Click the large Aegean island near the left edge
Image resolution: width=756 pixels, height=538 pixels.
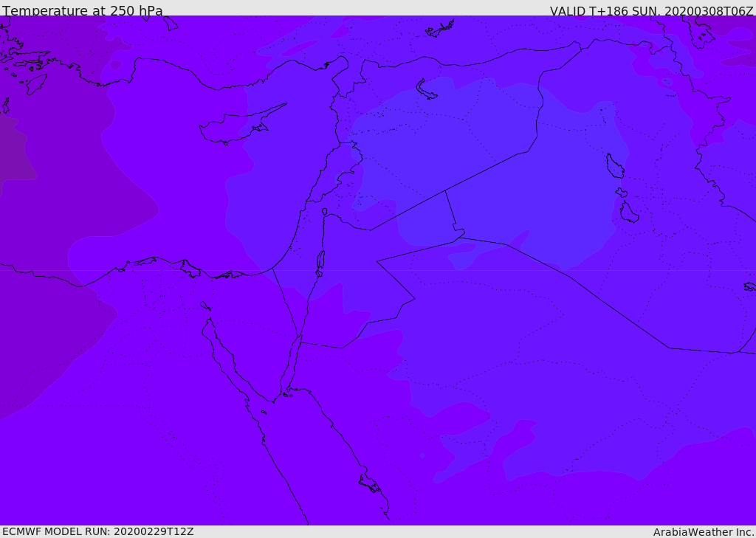(x=36, y=84)
